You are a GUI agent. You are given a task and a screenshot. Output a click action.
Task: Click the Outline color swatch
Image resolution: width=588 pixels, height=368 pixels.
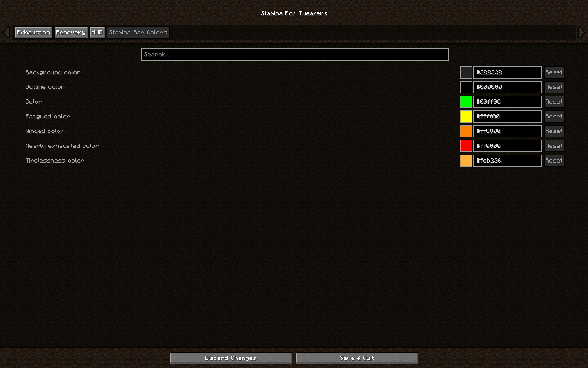[x=466, y=87]
